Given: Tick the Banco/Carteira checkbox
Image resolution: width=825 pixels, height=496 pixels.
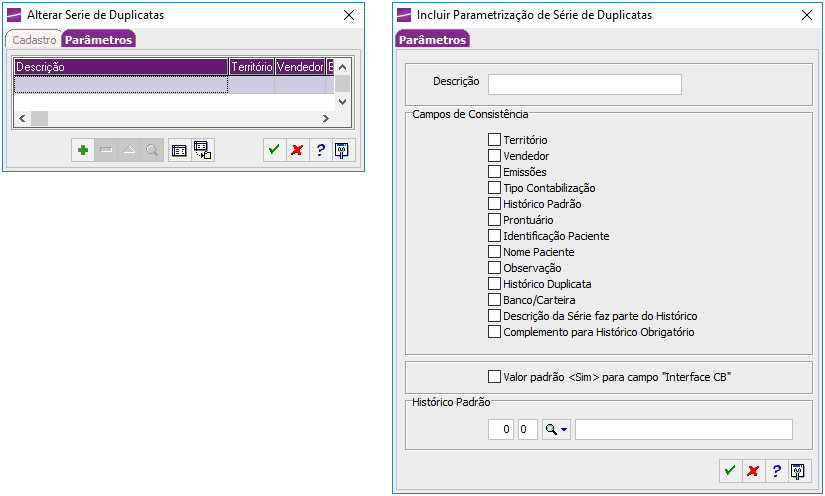Looking at the screenshot, I should [x=494, y=300].
